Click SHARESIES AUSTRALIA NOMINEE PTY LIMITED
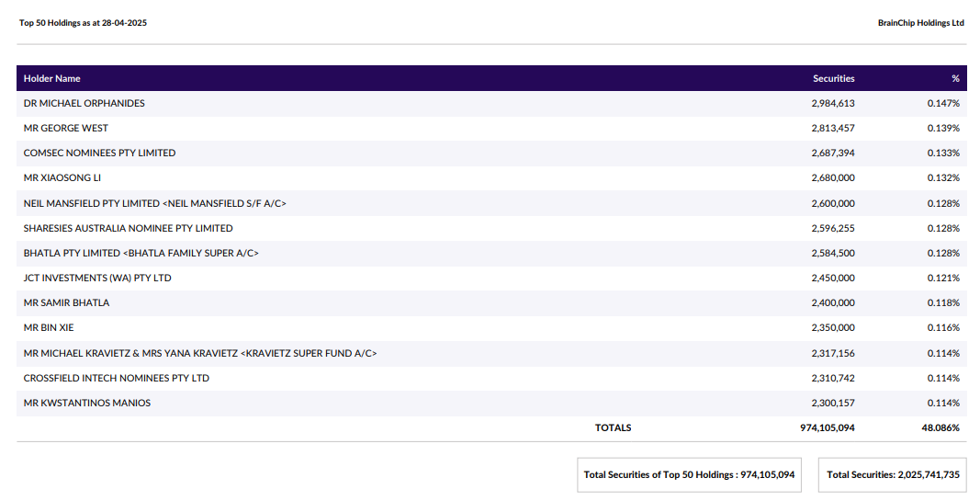This screenshot has width=980, height=501. tap(129, 228)
